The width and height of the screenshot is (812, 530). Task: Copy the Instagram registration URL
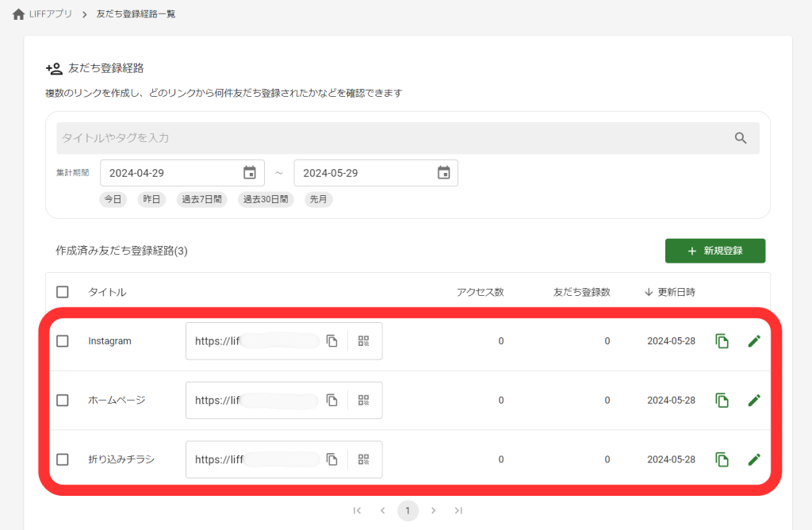(331, 340)
